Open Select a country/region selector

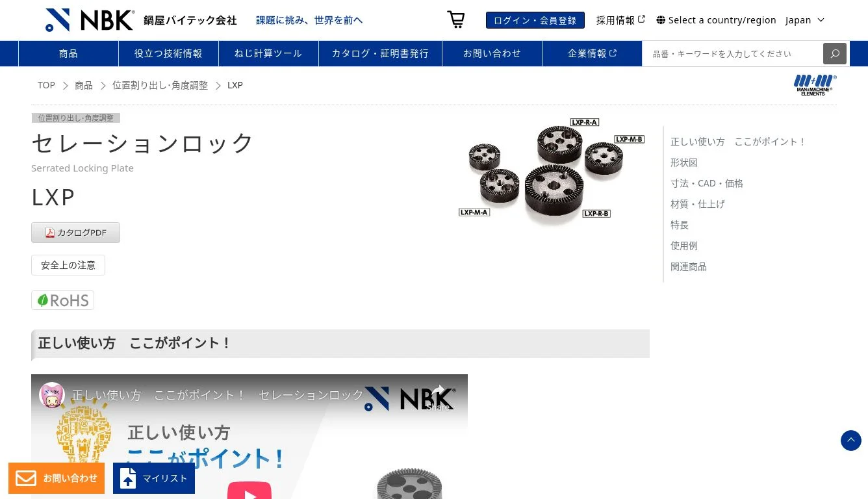coord(716,20)
